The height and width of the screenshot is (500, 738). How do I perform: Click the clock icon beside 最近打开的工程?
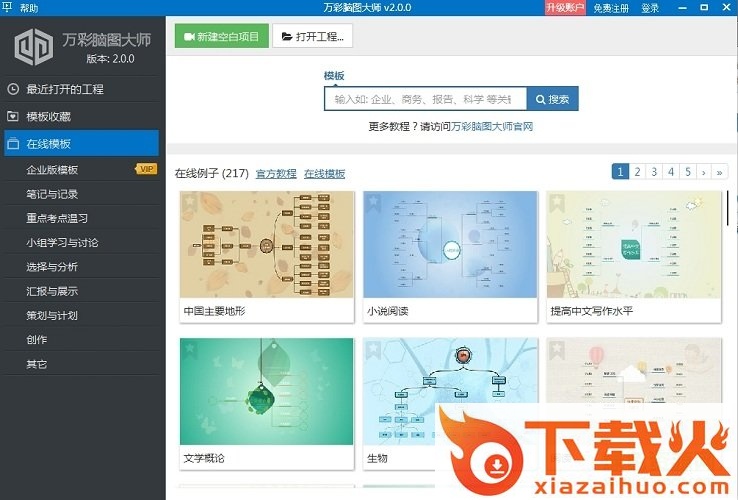[13, 89]
